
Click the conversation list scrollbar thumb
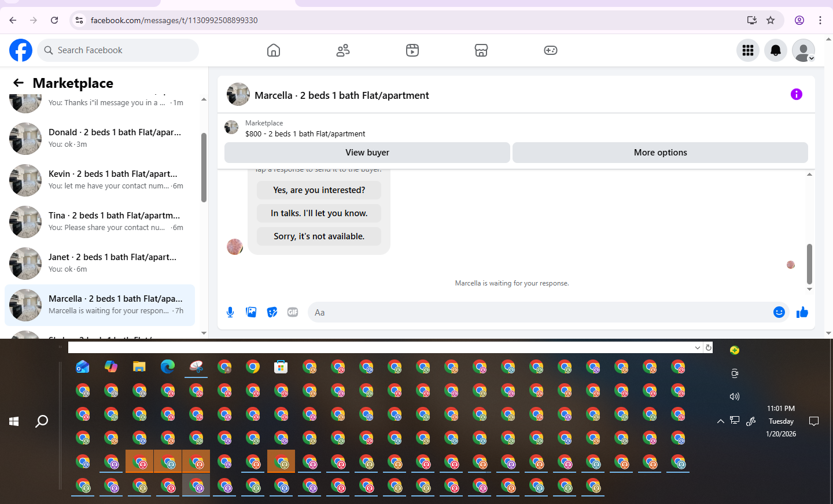pos(204,168)
